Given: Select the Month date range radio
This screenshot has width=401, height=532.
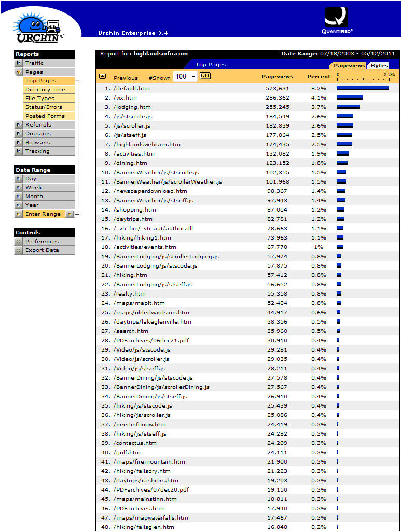Looking at the screenshot, I should coord(19,197).
